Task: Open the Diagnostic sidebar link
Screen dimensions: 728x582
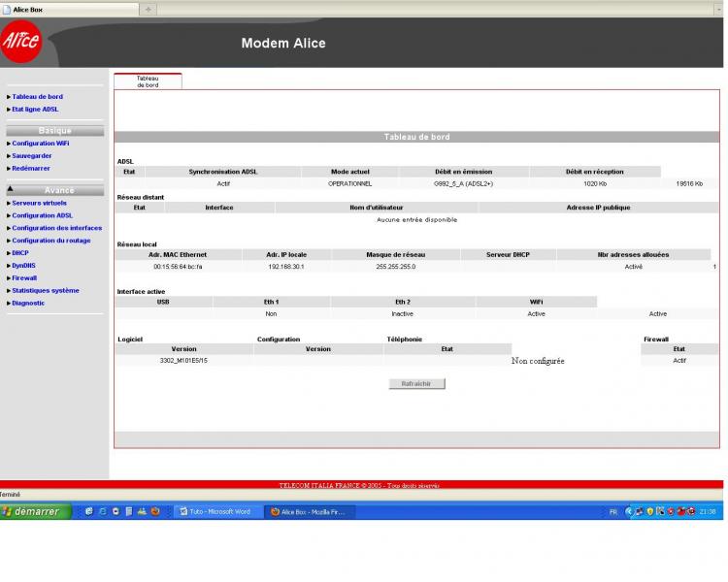Action: coord(28,304)
